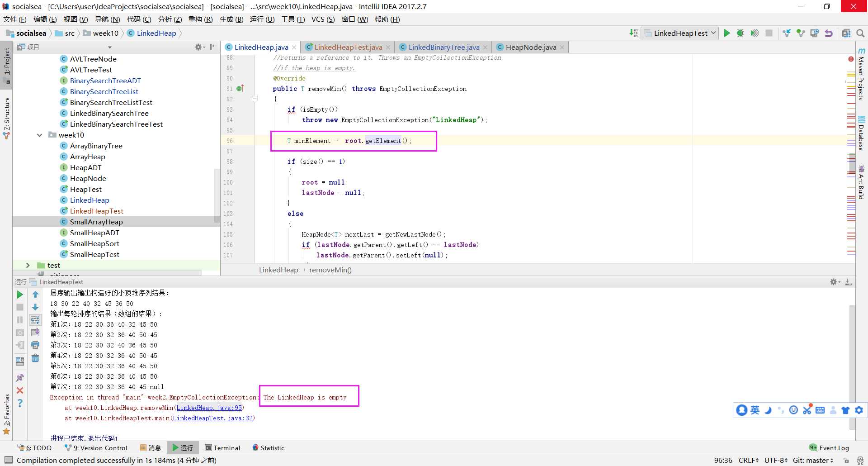Open run configuration LinkedHeapTest dropdown
Image resolution: width=868 pixels, height=466 pixels.
point(680,33)
